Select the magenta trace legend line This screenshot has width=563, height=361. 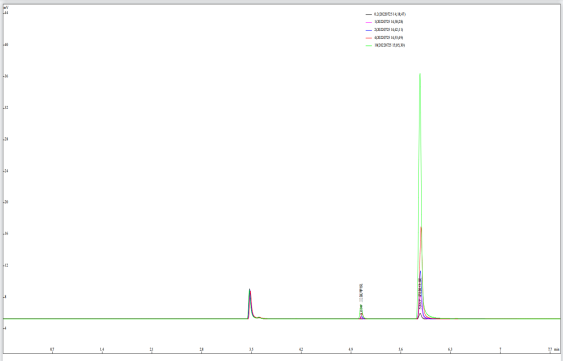tap(368, 22)
